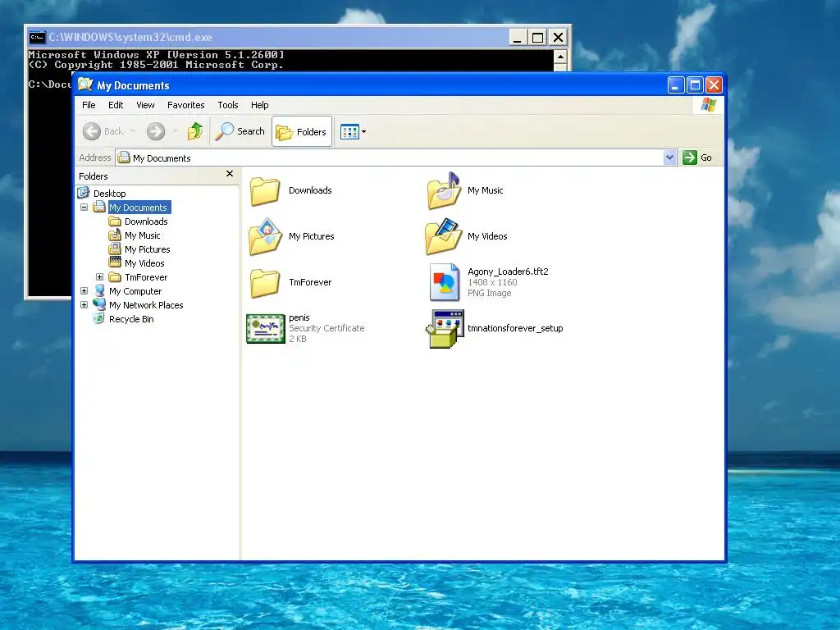Select My Network Places in the tree
This screenshot has width=840, height=630.
tap(146, 305)
